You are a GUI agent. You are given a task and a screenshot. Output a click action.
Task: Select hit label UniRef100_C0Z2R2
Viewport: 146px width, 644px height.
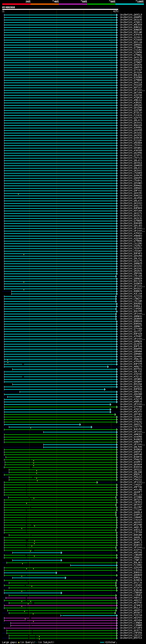[131, 50]
